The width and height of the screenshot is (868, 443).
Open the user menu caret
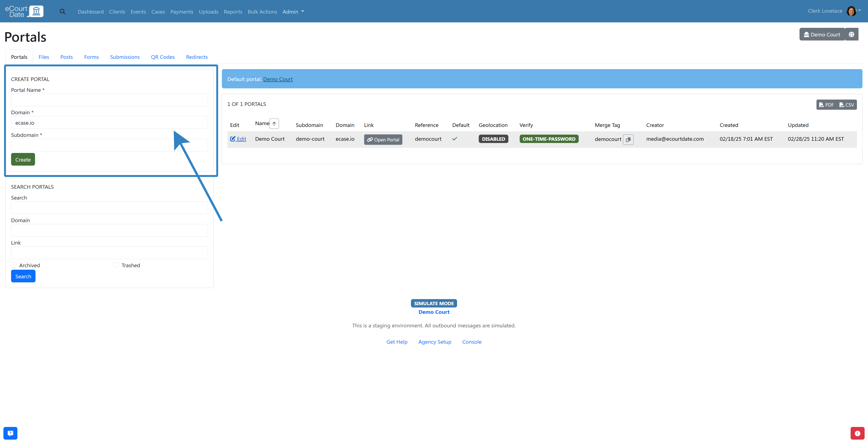tap(860, 10)
